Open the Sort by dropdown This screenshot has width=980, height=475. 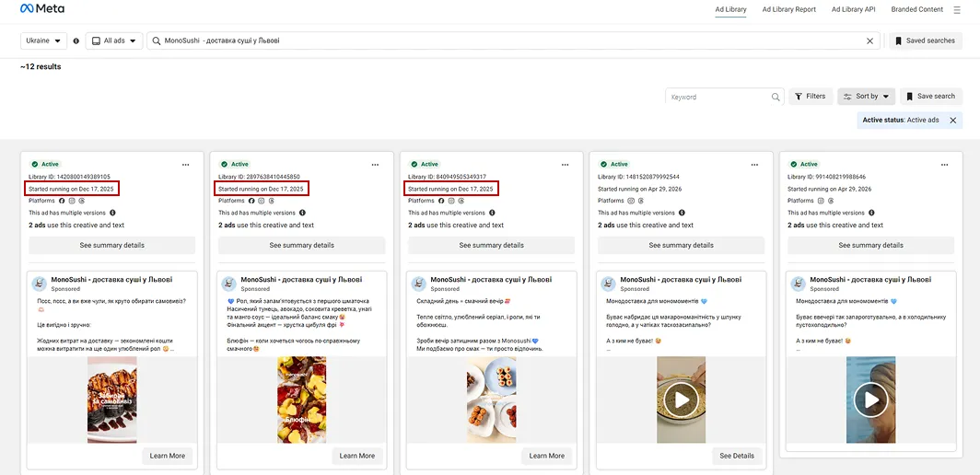pos(866,97)
